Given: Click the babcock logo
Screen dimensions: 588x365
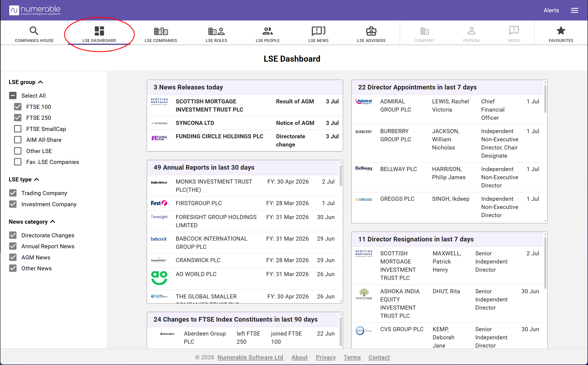Looking at the screenshot, I should point(159,239).
